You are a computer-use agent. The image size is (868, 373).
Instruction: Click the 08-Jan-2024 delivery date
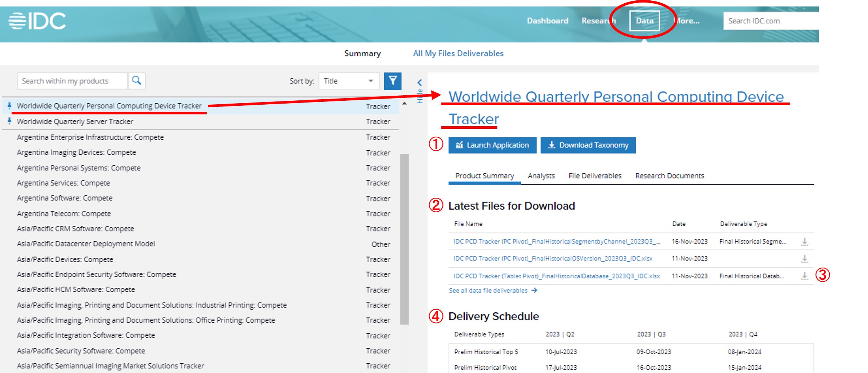[x=744, y=352]
